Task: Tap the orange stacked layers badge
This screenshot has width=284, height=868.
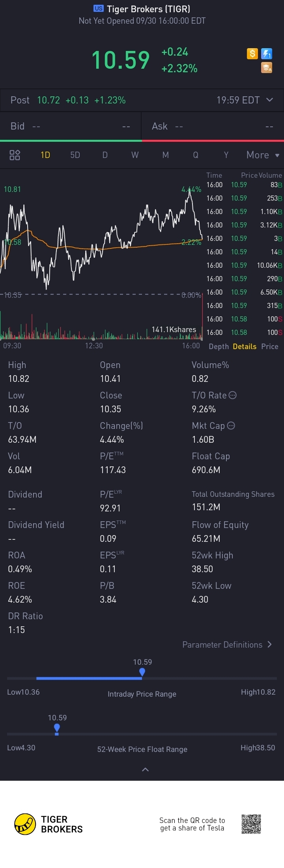Action: point(267,68)
